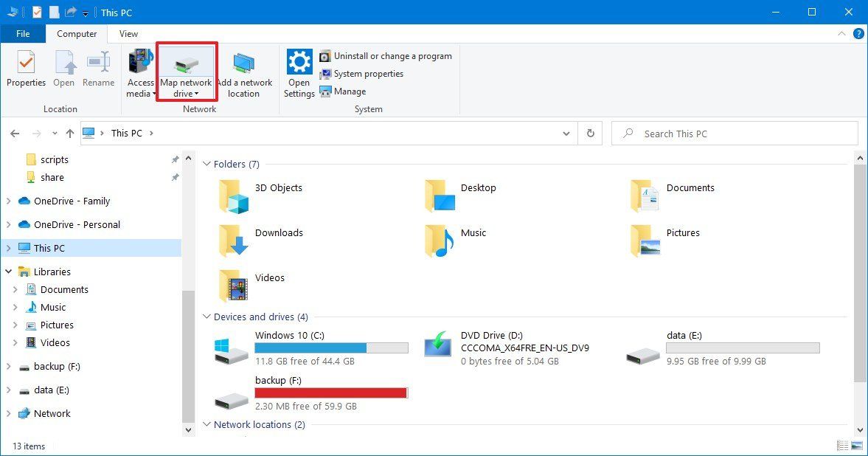Select the Music library in the sidebar
The width and height of the screenshot is (868, 456).
pos(52,307)
